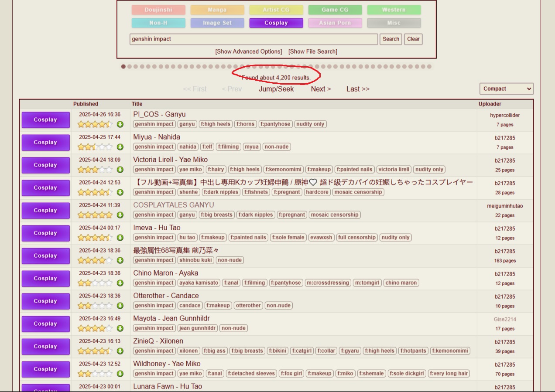The height and width of the screenshot is (392, 555).
Task: Click the jean gunnhildr tag
Action: coord(198,328)
